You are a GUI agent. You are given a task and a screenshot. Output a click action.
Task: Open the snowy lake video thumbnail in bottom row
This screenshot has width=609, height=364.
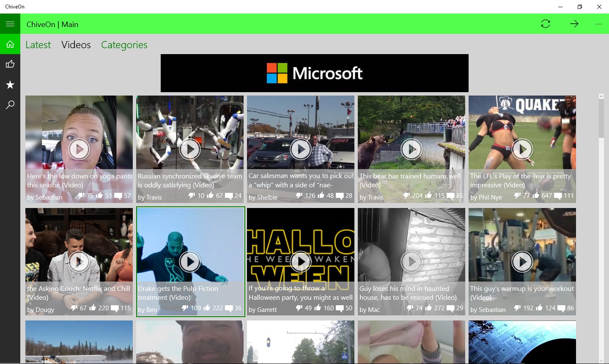coord(79,342)
